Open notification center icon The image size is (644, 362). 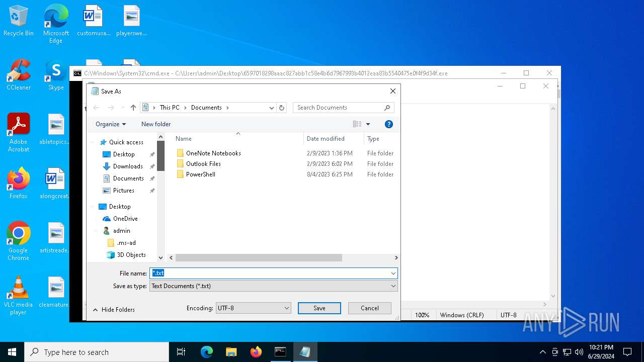(627, 352)
